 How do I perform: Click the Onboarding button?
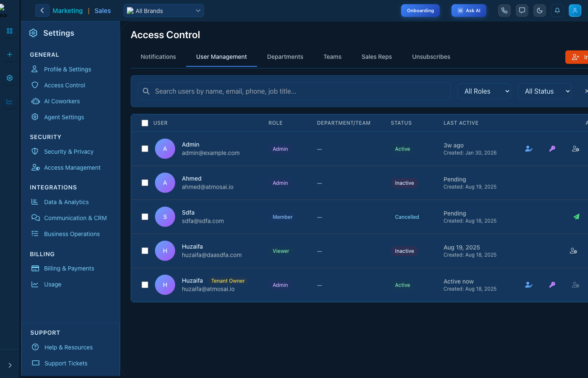coord(420,10)
